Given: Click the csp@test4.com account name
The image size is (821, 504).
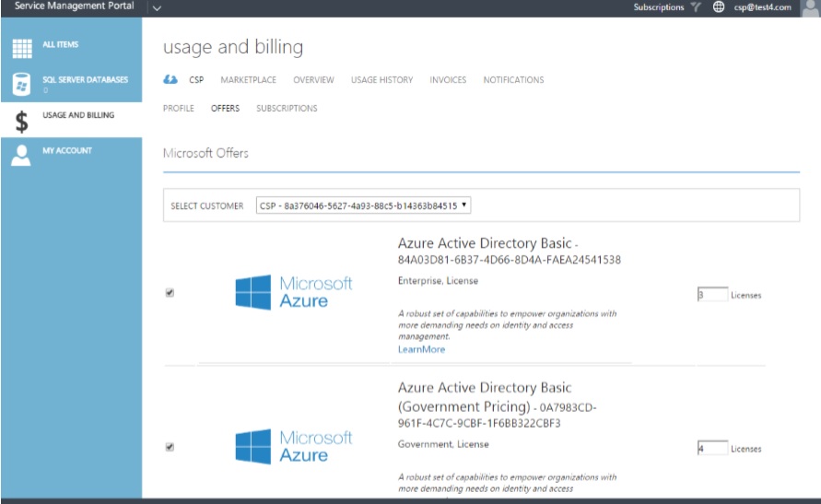Looking at the screenshot, I should (x=762, y=6).
